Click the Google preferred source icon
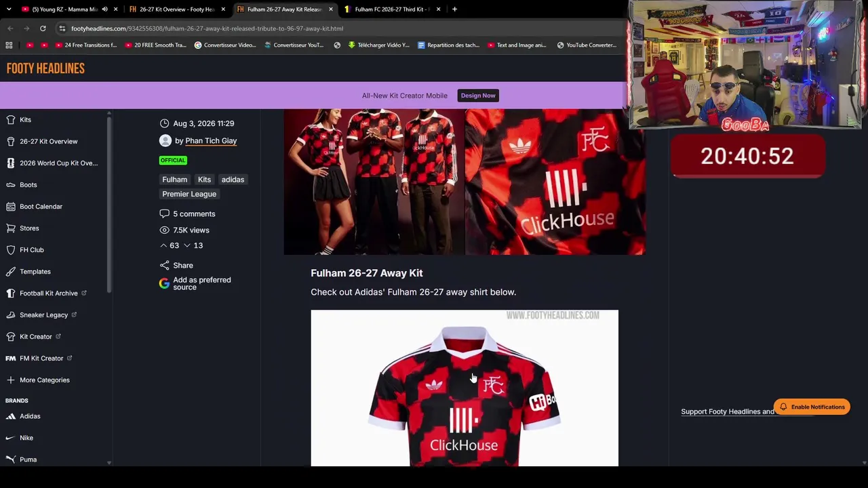Viewport: 868px width, 488px height. pyautogui.click(x=164, y=283)
